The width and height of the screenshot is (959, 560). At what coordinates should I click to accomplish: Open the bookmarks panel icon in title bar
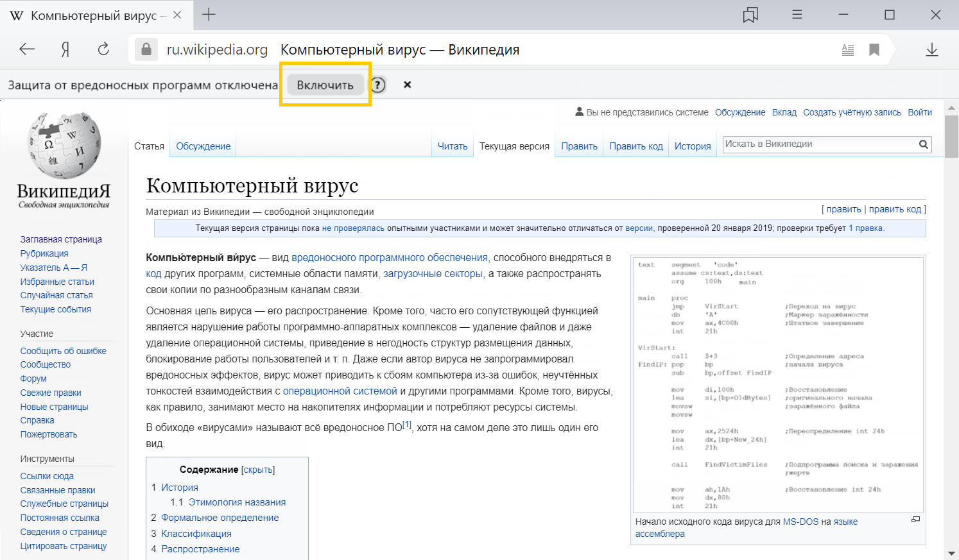point(750,15)
